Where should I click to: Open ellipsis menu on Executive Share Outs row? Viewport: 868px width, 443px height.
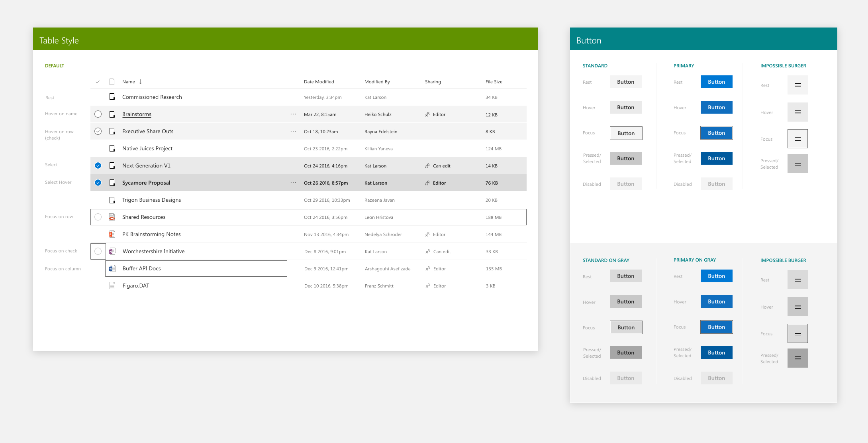click(x=293, y=131)
